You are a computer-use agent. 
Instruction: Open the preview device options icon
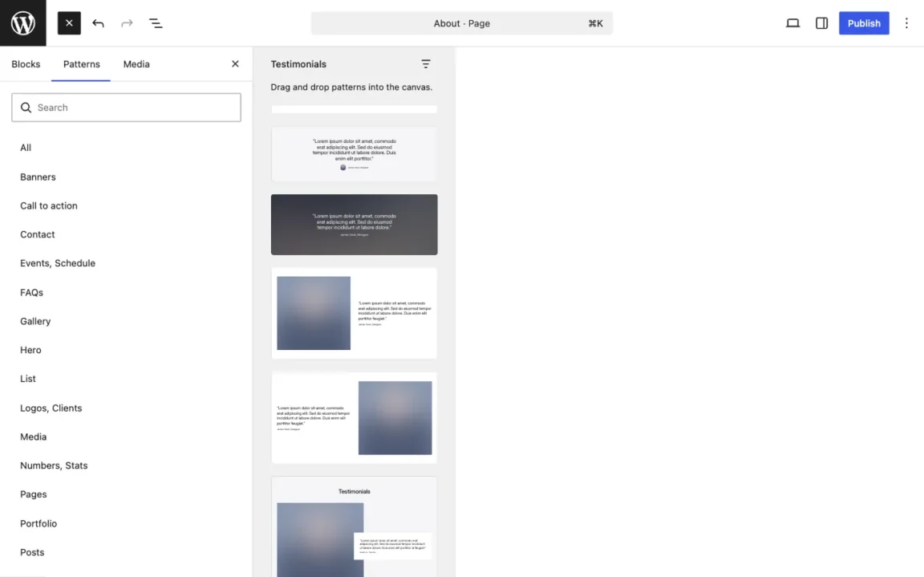[x=792, y=23]
